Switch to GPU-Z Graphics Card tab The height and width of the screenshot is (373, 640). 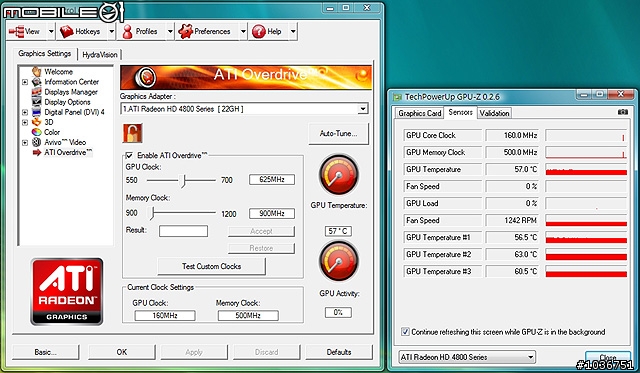click(x=420, y=113)
